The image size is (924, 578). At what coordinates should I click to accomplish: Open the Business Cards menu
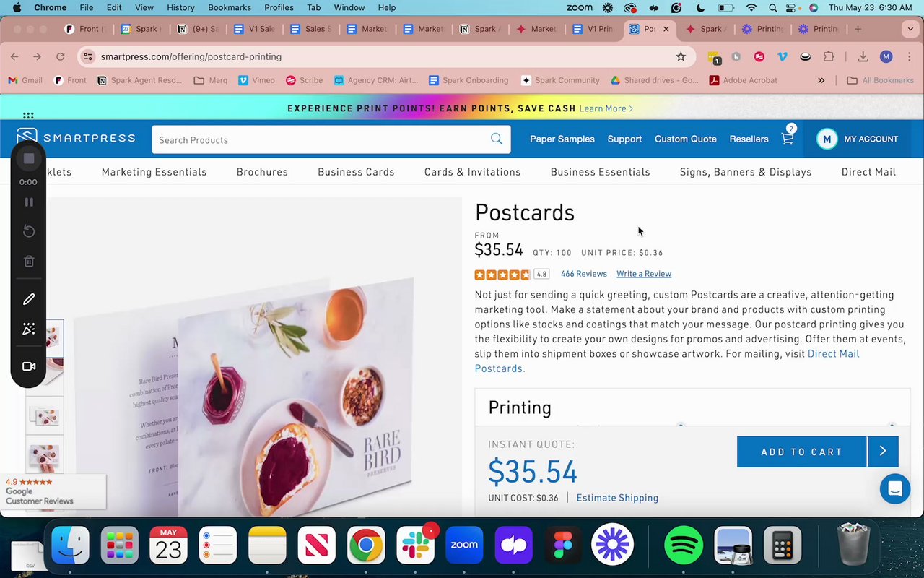tap(356, 172)
